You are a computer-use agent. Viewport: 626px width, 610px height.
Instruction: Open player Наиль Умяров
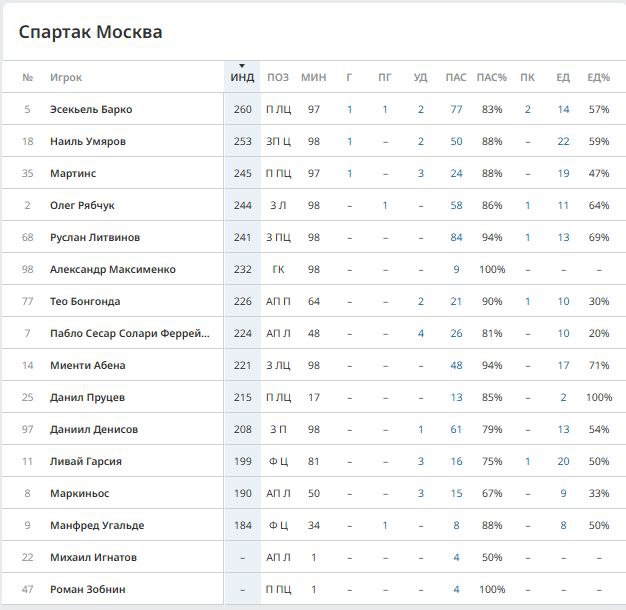pos(88,141)
